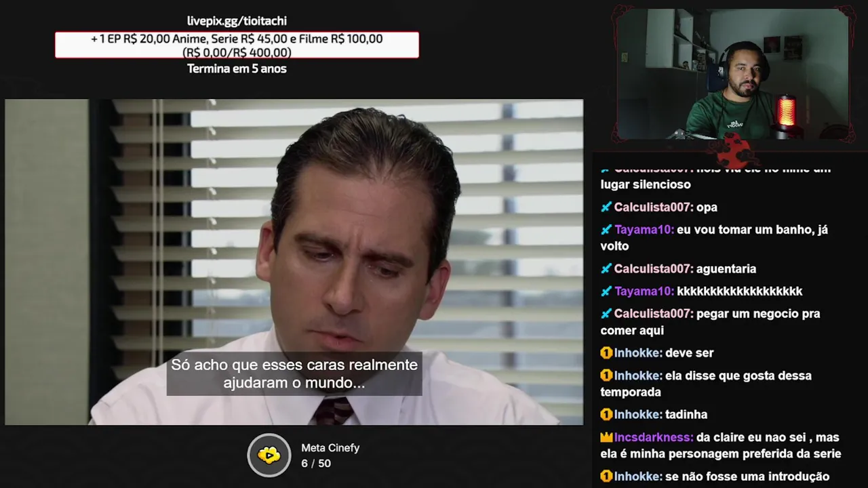Click the Meta Cinefy heart play icon
This screenshot has height=488, width=868.
(x=269, y=455)
